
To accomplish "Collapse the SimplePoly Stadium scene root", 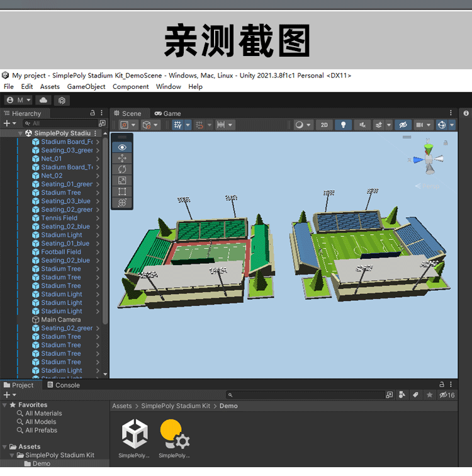I will 20,133.
